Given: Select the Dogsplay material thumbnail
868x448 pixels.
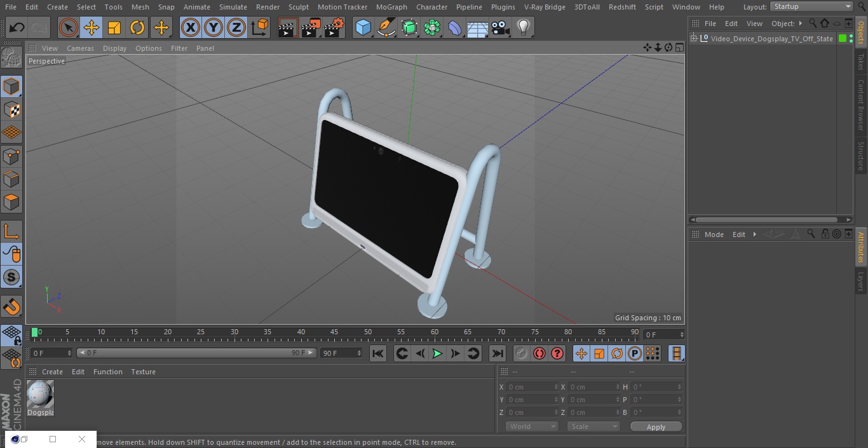Looking at the screenshot, I should pyautogui.click(x=41, y=395).
